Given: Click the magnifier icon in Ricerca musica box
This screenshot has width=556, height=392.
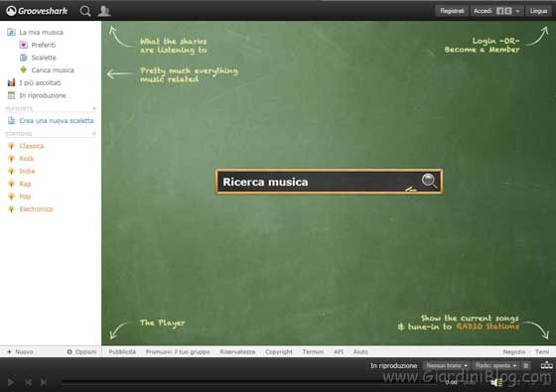Looking at the screenshot, I should coord(429,181).
